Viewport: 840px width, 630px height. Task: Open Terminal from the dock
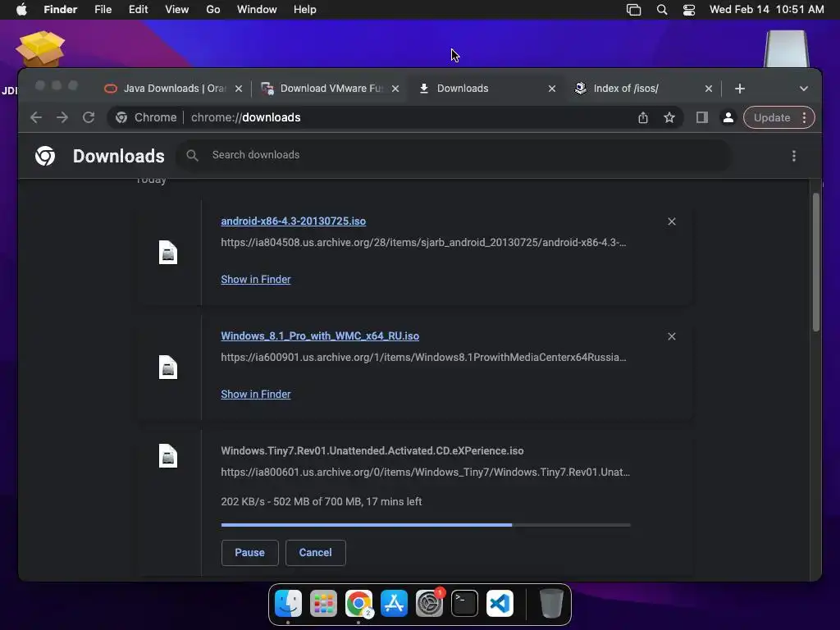(464, 604)
